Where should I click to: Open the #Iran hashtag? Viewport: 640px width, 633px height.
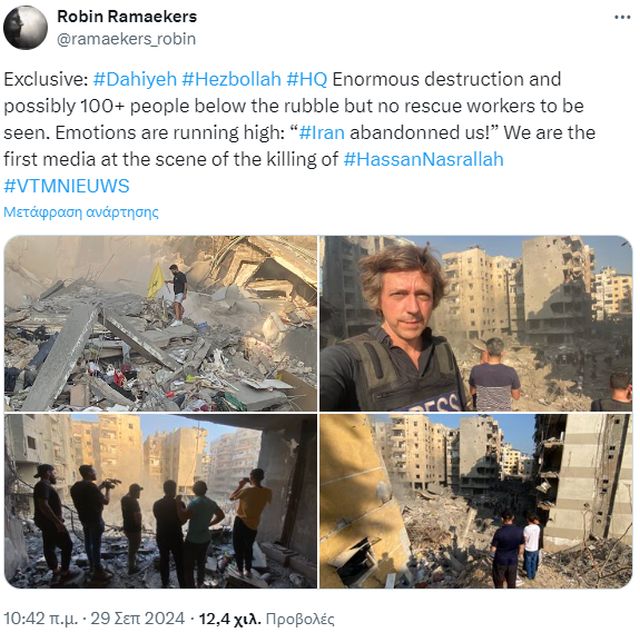(322, 133)
